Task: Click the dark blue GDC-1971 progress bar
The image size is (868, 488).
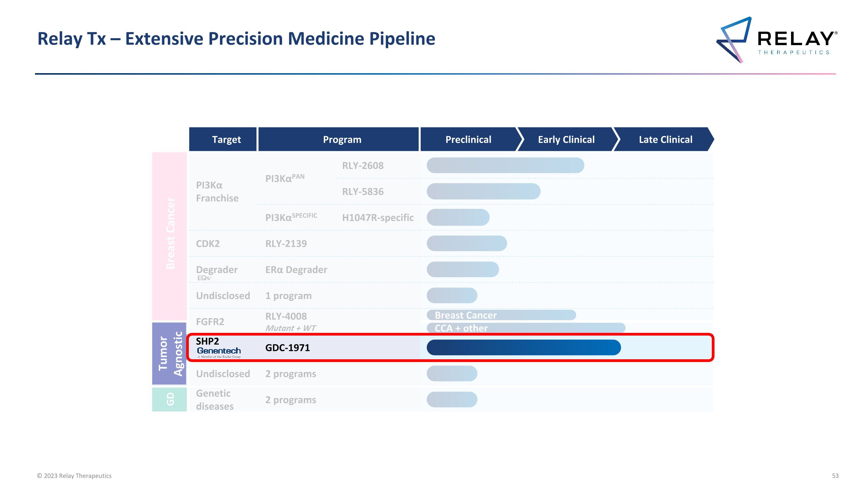Action: (523, 348)
